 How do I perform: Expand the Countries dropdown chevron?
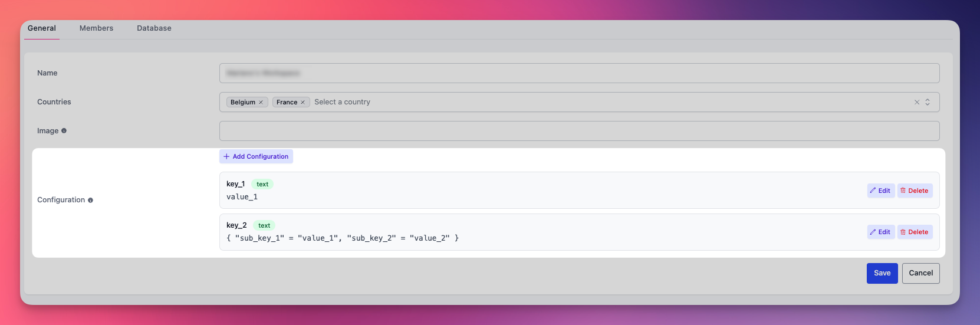(x=928, y=102)
